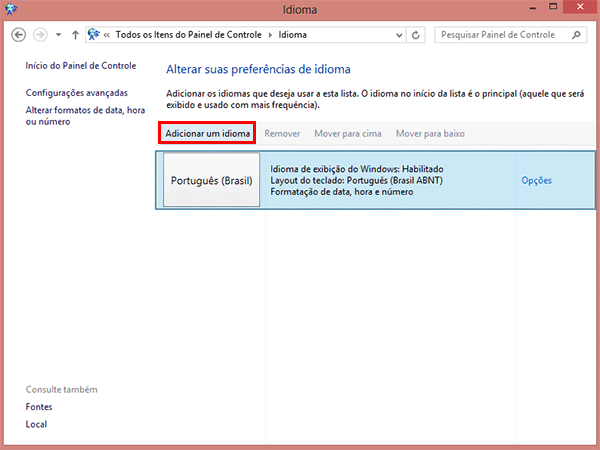Open the 'Local' link
The image size is (600, 450).
point(36,424)
